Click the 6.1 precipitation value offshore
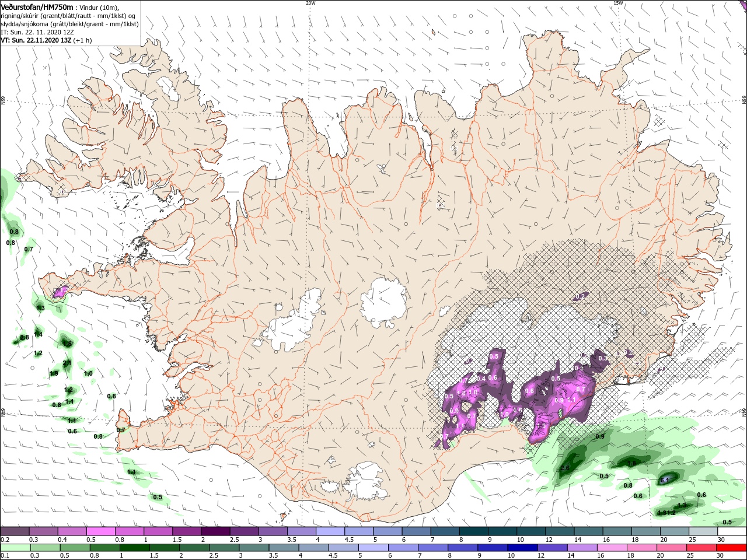This screenshot has width=747, height=560. click(664, 480)
